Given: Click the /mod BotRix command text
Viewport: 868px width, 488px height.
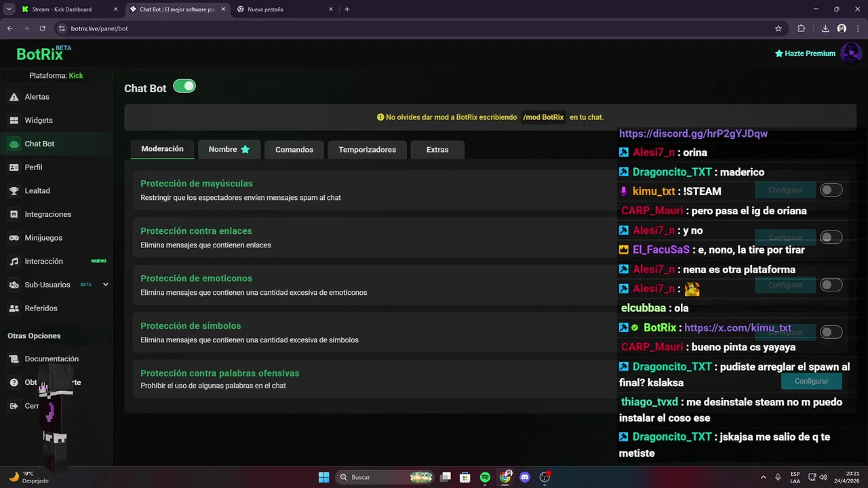Looking at the screenshot, I should click(543, 117).
